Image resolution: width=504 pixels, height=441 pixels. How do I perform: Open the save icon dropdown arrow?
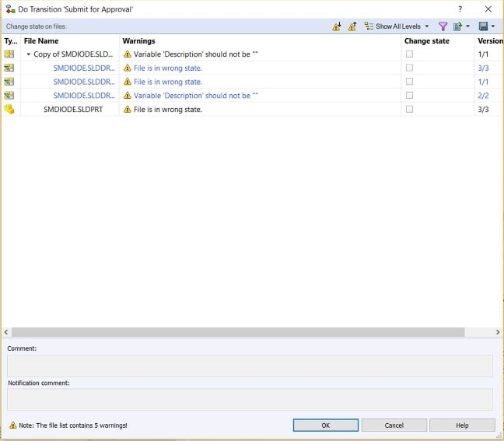pyautogui.click(x=493, y=26)
